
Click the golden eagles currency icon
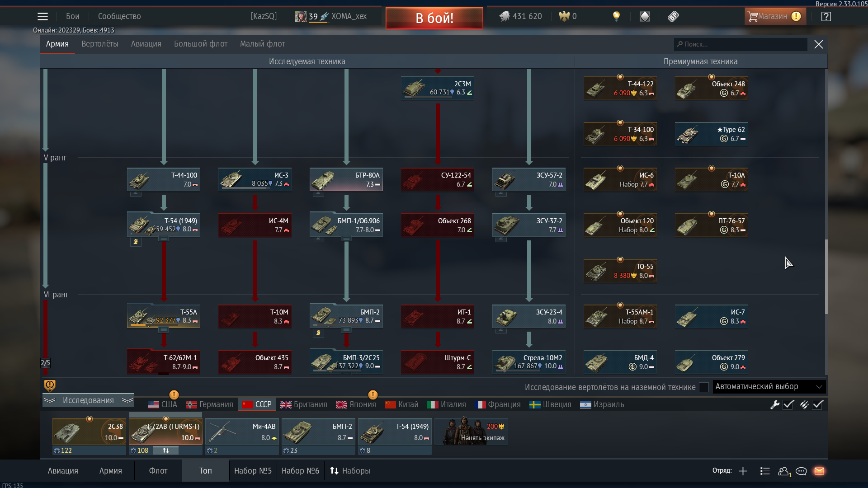point(564,16)
